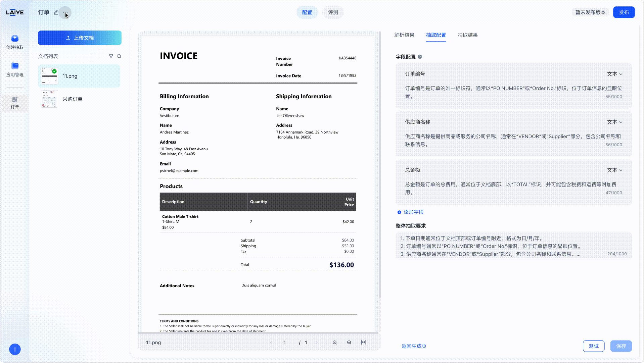Click the 供应商名称 field name

click(417, 122)
